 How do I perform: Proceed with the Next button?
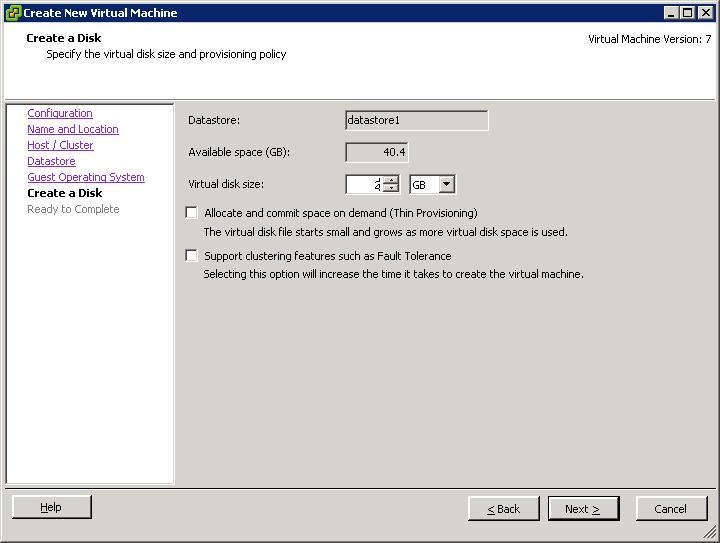coord(583,509)
